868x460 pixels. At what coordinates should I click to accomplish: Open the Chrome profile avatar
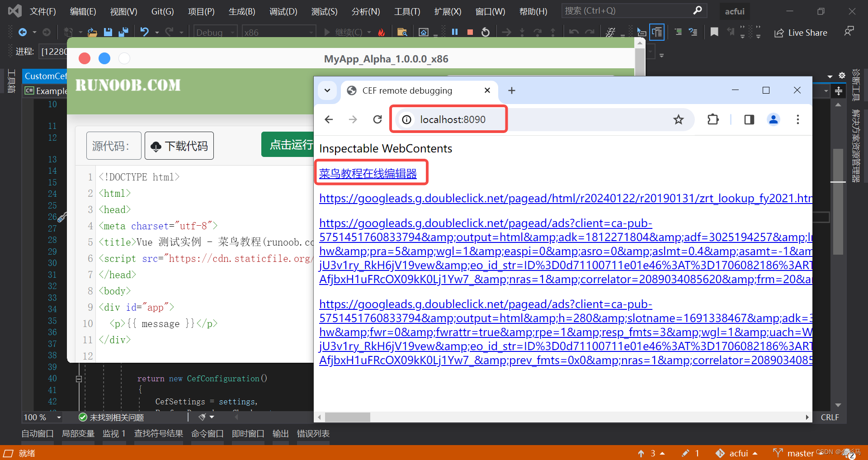tap(774, 119)
